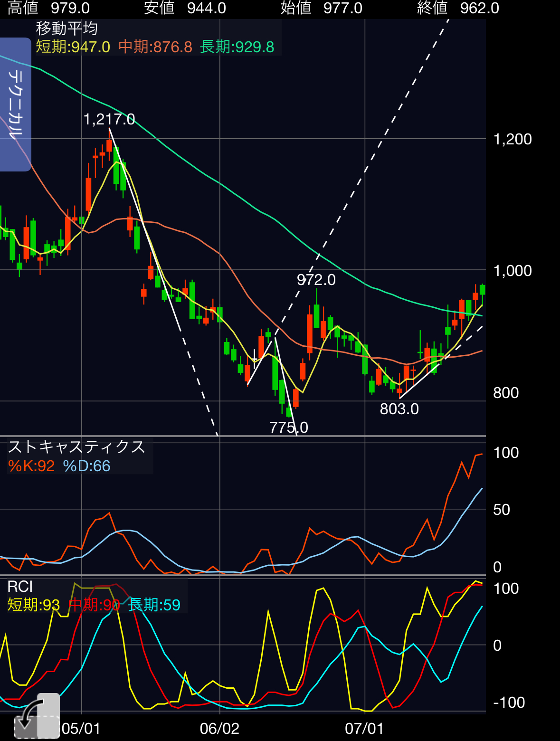
Task: Tap the ストキャスティクス panel title
Action: 76,447
